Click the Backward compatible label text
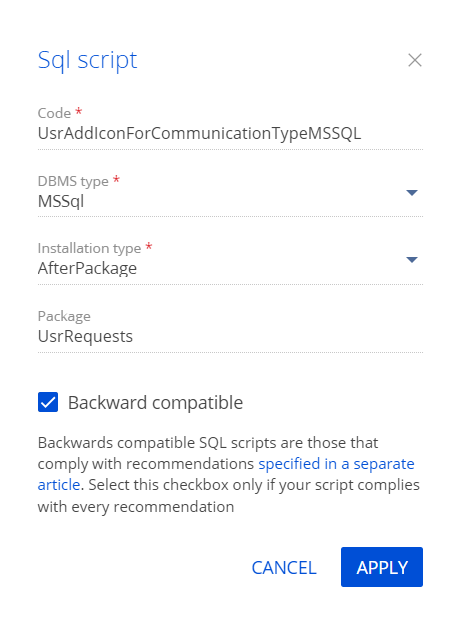460x636 pixels. [155, 403]
